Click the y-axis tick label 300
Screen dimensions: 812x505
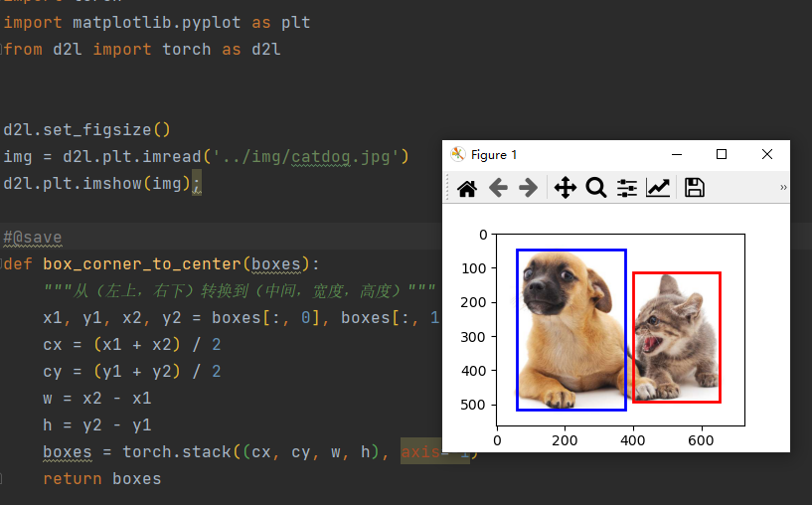click(x=473, y=337)
